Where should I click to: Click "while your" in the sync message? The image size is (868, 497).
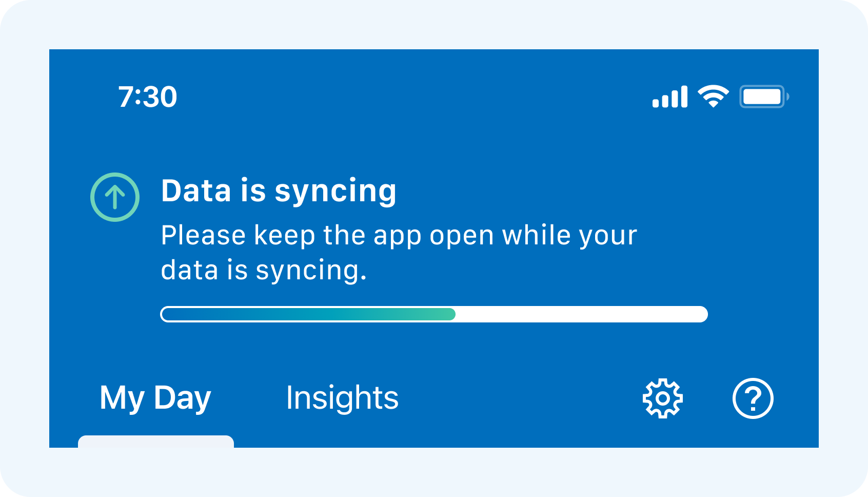coord(569,236)
